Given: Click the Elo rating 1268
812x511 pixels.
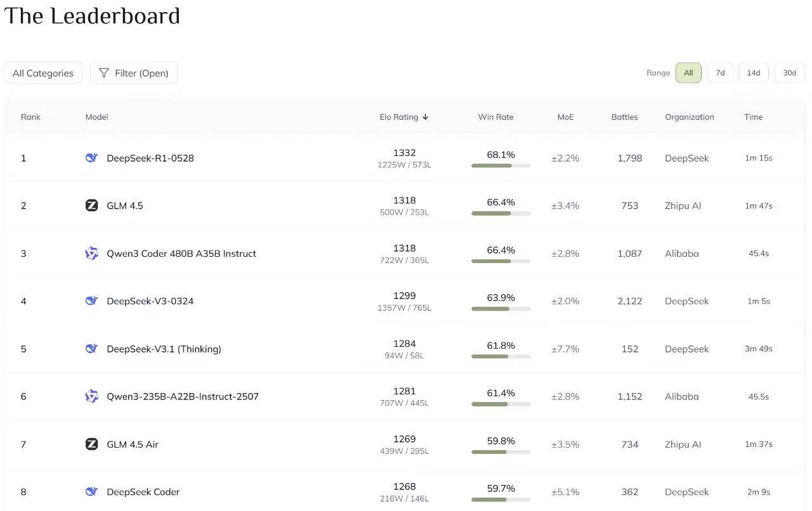Looking at the screenshot, I should tap(404, 486).
